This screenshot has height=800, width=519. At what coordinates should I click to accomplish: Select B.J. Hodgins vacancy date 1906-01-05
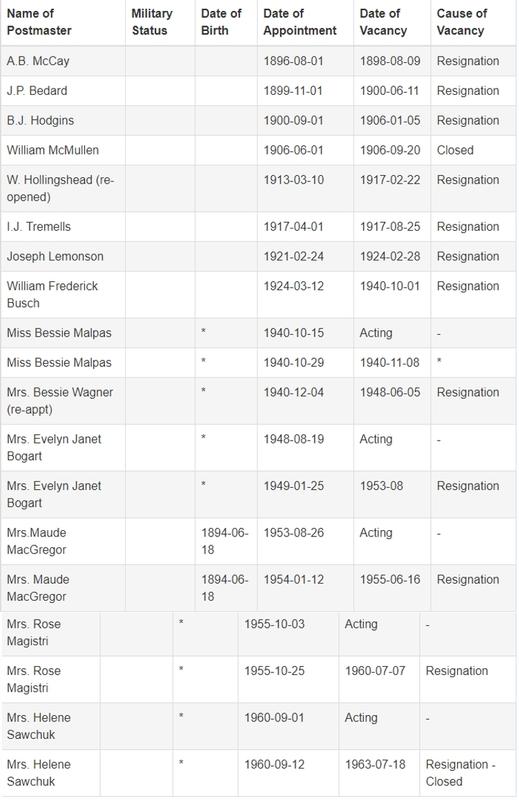390,120
